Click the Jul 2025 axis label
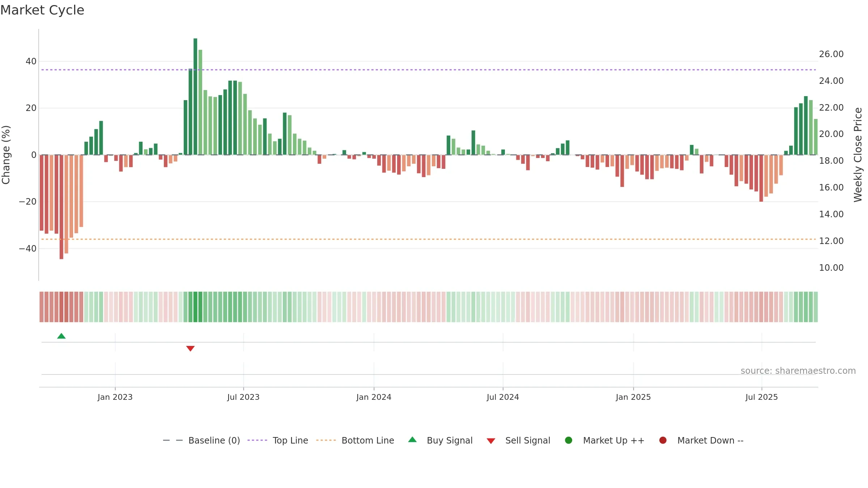 click(761, 397)
